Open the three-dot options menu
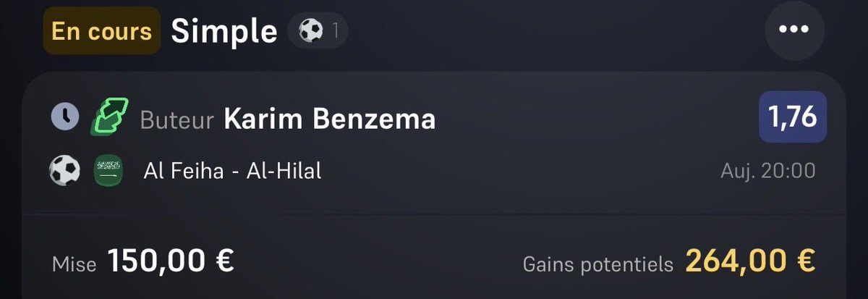Image resolution: width=868 pixels, height=299 pixels. 793,30
